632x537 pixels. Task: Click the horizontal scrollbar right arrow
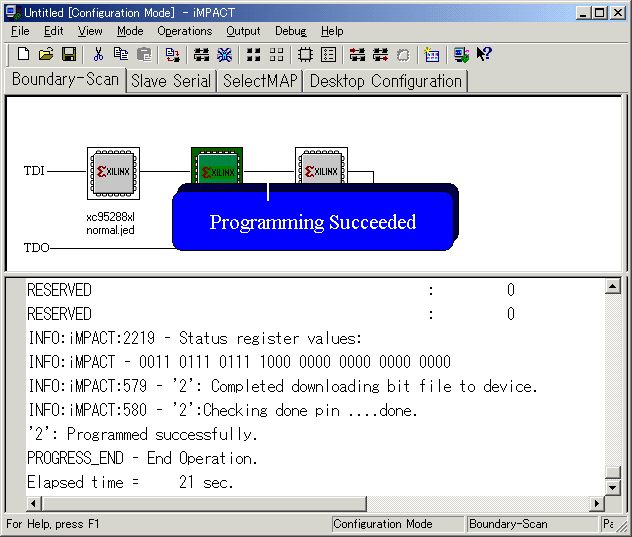tap(598, 503)
